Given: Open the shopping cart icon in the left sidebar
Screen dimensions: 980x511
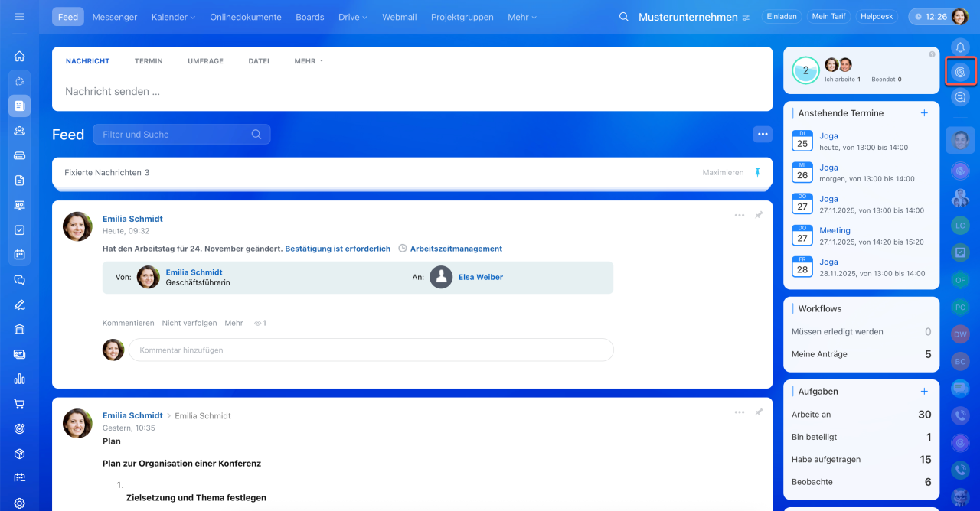Looking at the screenshot, I should [x=19, y=404].
